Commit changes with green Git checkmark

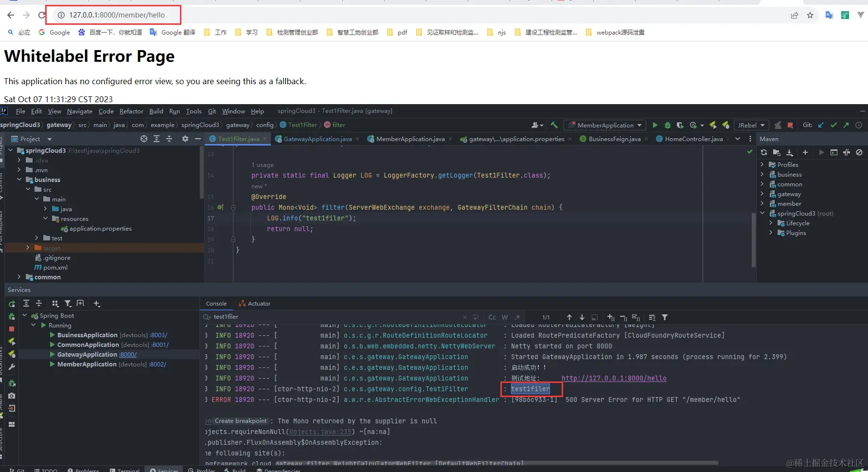(833, 125)
